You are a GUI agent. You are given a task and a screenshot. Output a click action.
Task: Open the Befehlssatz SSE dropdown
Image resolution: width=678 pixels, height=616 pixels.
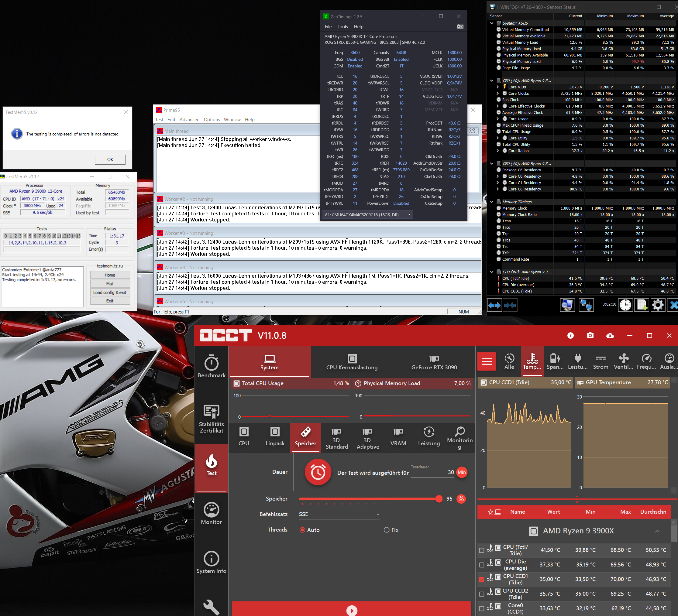click(339, 514)
